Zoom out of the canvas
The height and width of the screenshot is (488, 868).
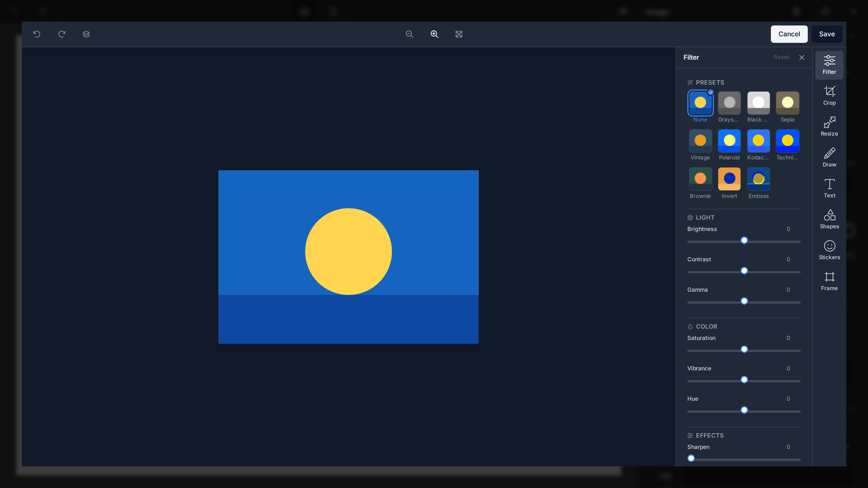pyautogui.click(x=409, y=34)
